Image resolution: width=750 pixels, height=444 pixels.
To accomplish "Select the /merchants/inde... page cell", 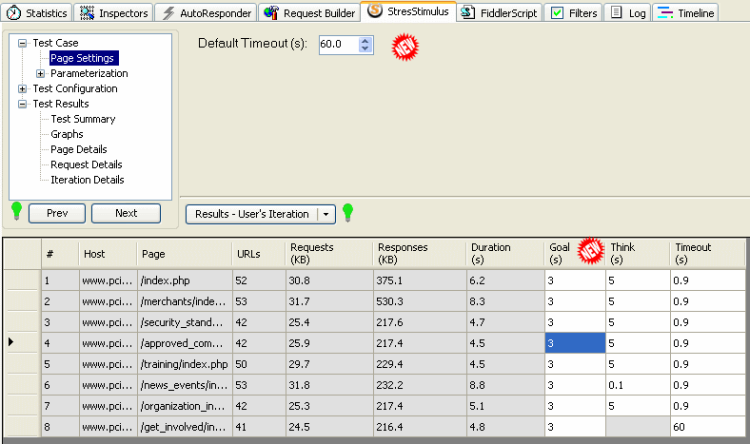I will pos(185,301).
